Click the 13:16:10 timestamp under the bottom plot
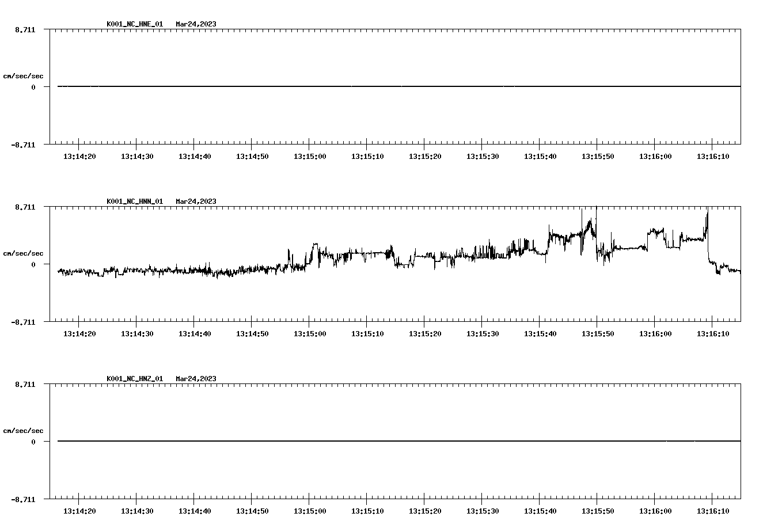This screenshot has height=532, width=782. pos(714,510)
